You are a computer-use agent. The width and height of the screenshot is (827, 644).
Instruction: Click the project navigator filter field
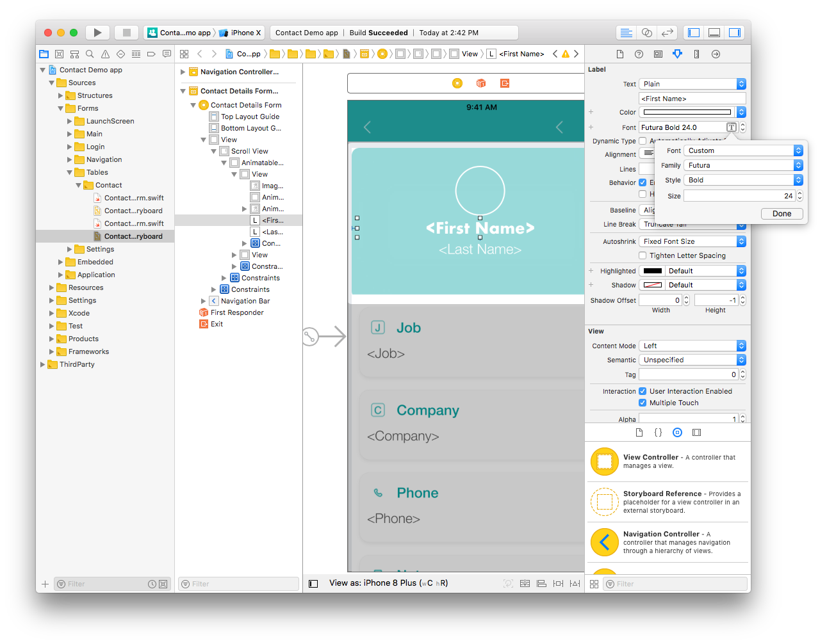(x=111, y=584)
